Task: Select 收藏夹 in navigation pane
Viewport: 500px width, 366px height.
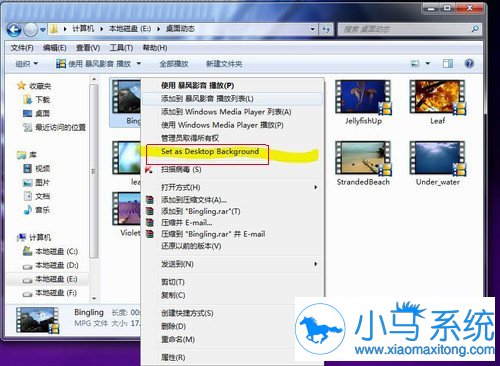Action: point(34,86)
